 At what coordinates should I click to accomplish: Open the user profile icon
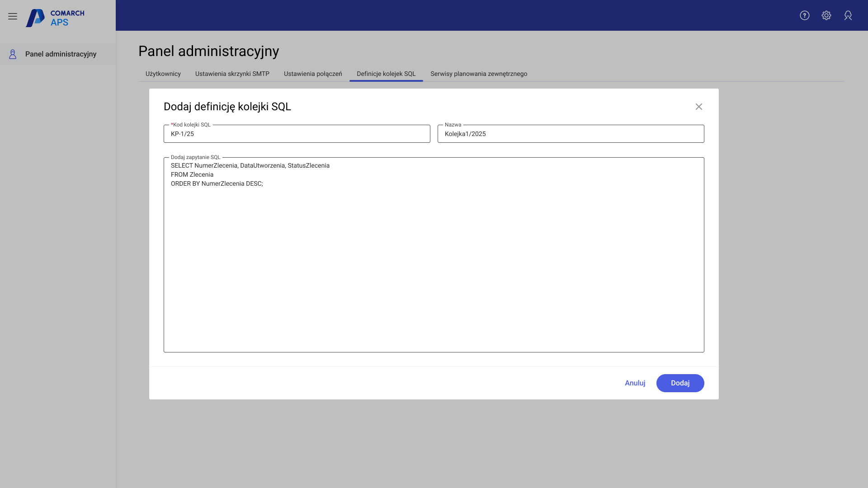pyautogui.click(x=848, y=15)
